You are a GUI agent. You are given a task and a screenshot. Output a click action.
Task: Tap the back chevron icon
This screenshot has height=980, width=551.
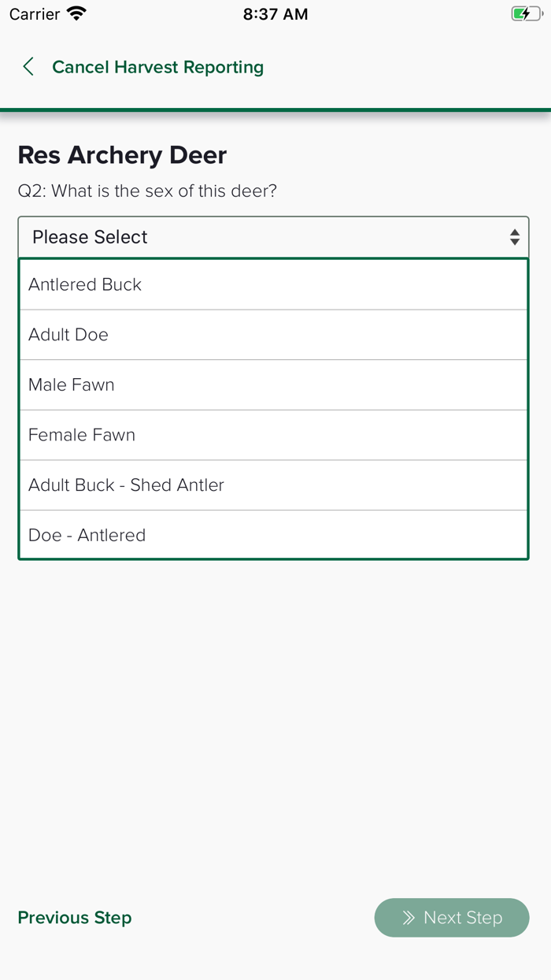pos(28,67)
